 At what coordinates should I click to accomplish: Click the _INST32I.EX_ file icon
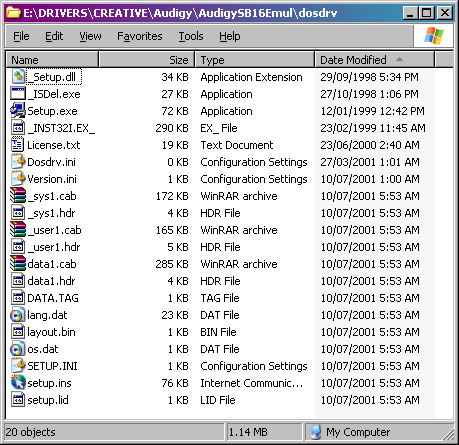click(18, 128)
